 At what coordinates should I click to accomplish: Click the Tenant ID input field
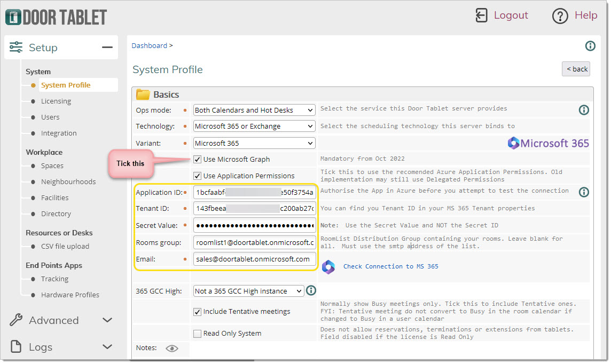pos(254,208)
